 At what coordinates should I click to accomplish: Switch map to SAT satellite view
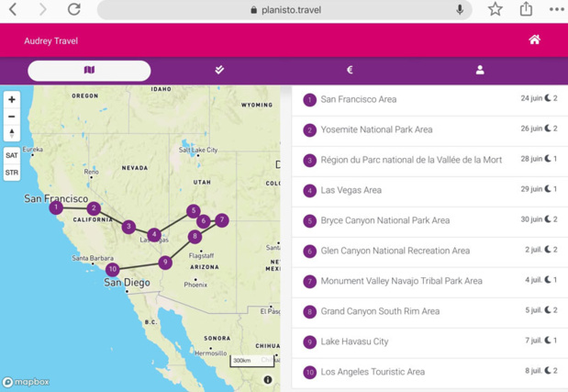tap(12, 156)
